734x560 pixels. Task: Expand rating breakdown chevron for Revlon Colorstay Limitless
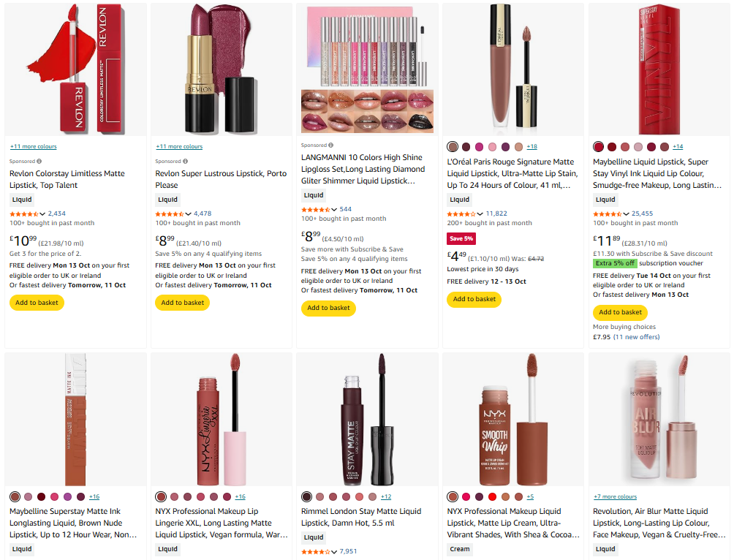pos(42,213)
